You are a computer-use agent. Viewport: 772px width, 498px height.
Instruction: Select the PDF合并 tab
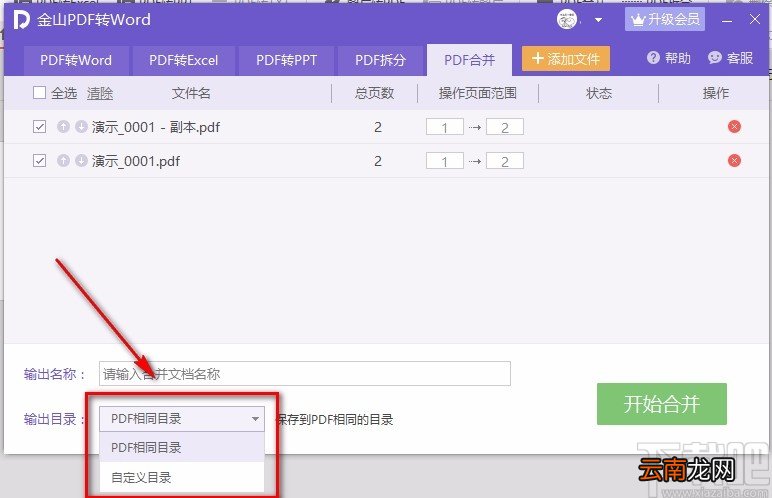coord(469,60)
